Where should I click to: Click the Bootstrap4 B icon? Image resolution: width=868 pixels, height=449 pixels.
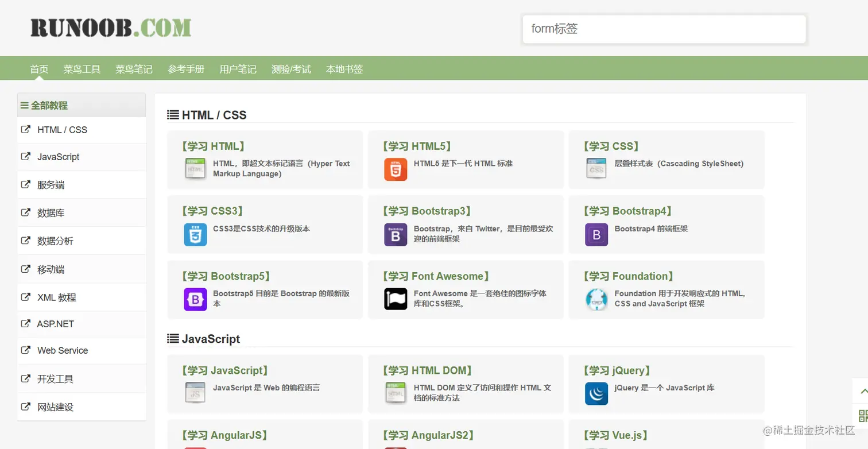click(596, 235)
